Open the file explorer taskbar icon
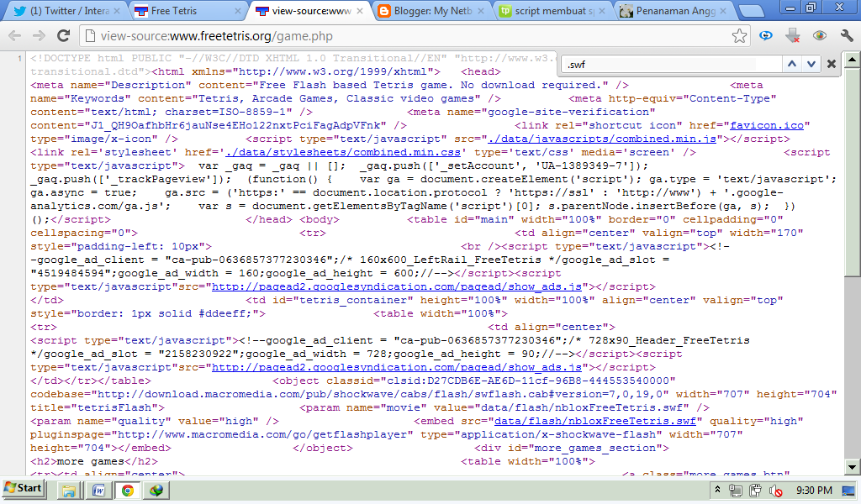The height and width of the screenshot is (504, 861). point(69,491)
